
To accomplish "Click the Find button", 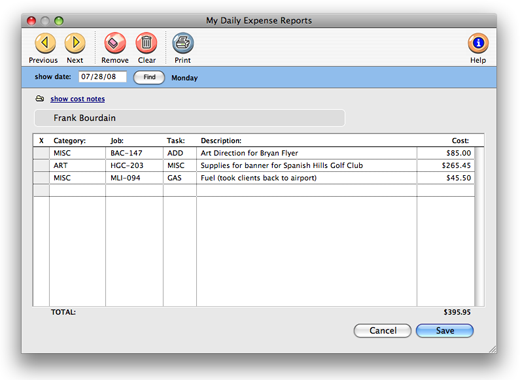I will click(149, 77).
